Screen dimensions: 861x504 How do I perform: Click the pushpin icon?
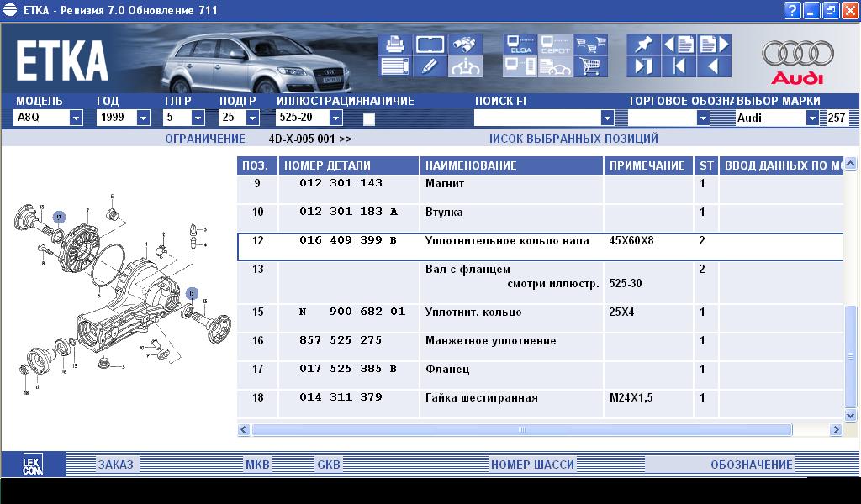click(644, 45)
